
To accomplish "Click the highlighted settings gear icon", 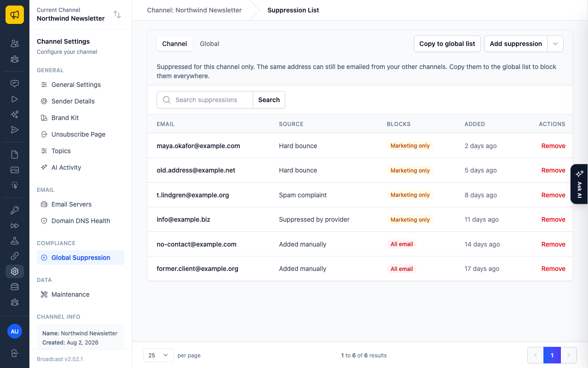I will pyautogui.click(x=15, y=271).
